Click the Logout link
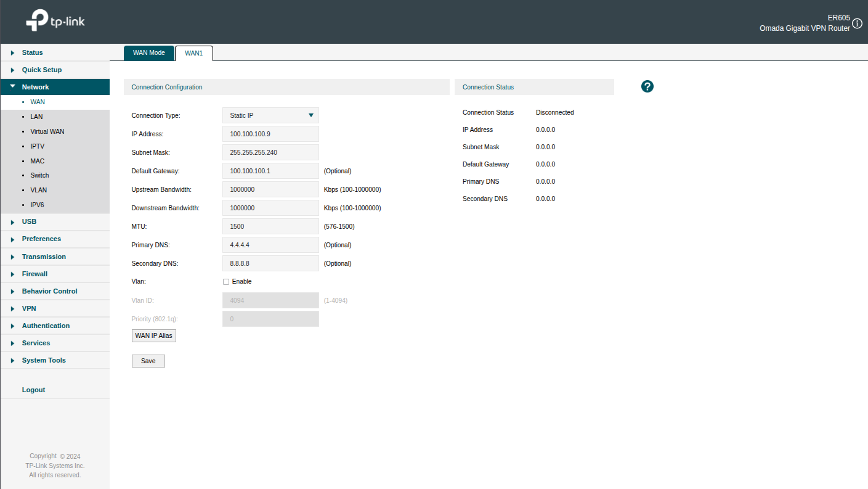The height and width of the screenshot is (489, 868). pos(33,390)
